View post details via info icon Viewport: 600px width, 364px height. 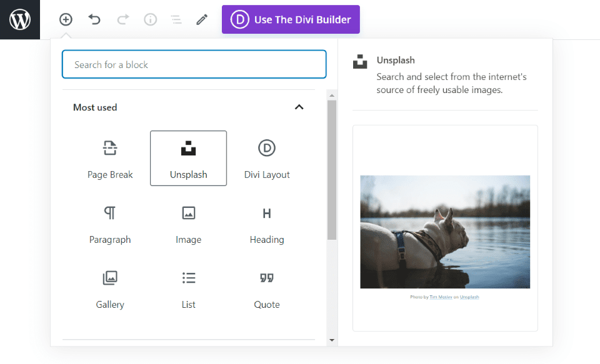click(150, 19)
